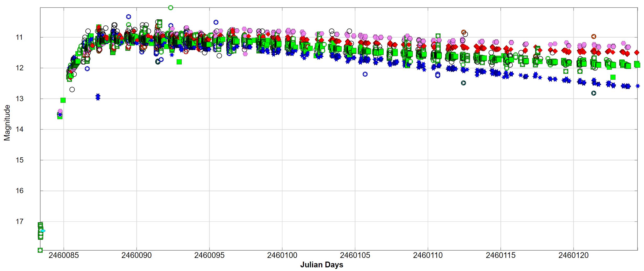This screenshot has width=644, height=271.
Task: Click the x-axis tick label '2460110'
Action: (x=428, y=255)
